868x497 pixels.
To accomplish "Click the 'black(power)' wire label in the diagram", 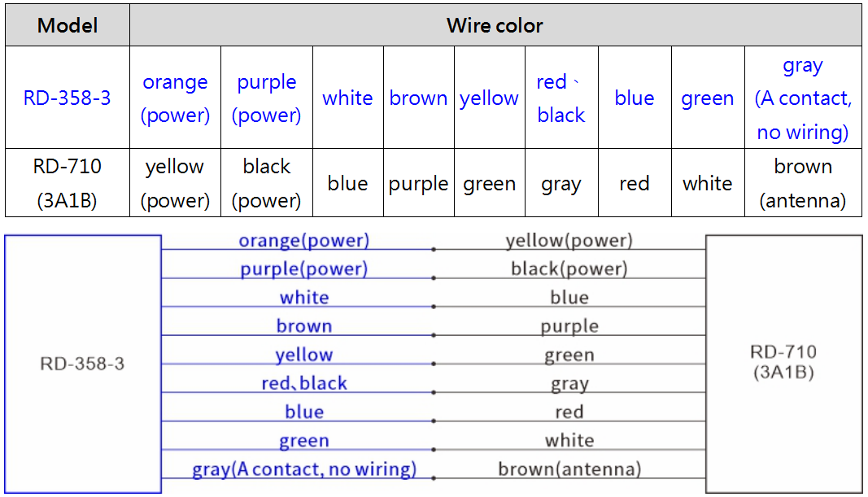I will point(569,269).
